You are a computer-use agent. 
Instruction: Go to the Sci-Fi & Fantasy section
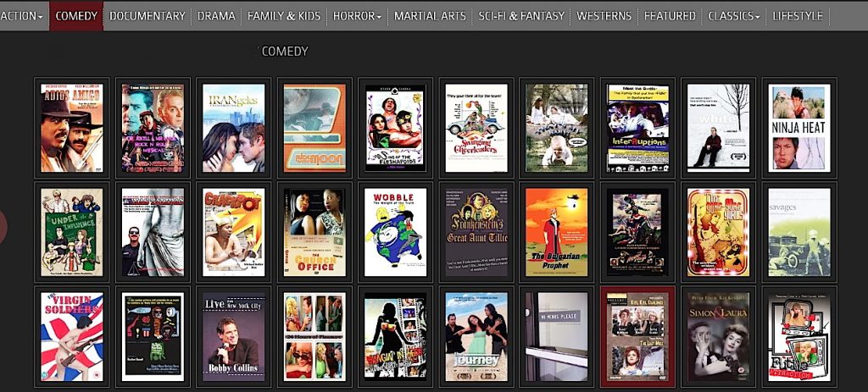521,15
